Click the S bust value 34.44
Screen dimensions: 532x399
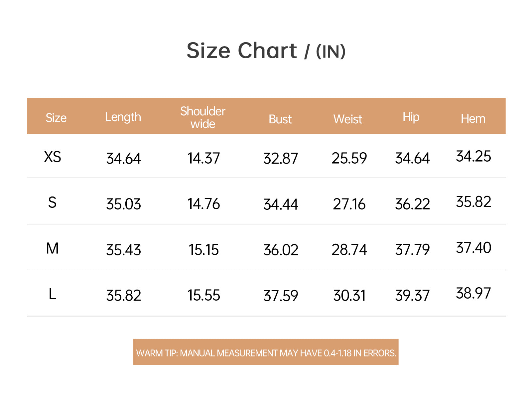click(281, 204)
